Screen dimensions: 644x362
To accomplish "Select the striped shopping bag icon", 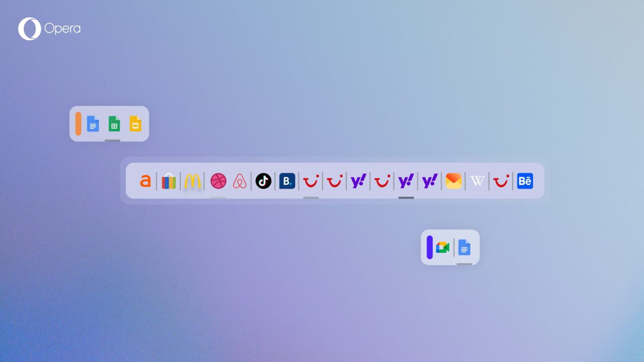I will [x=169, y=181].
